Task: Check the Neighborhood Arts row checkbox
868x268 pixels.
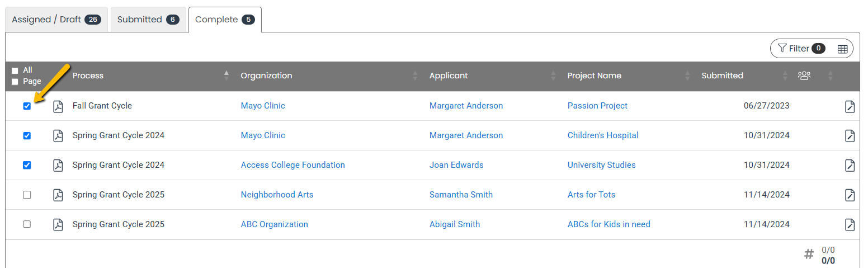Action: pyautogui.click(x=27, y=195)
